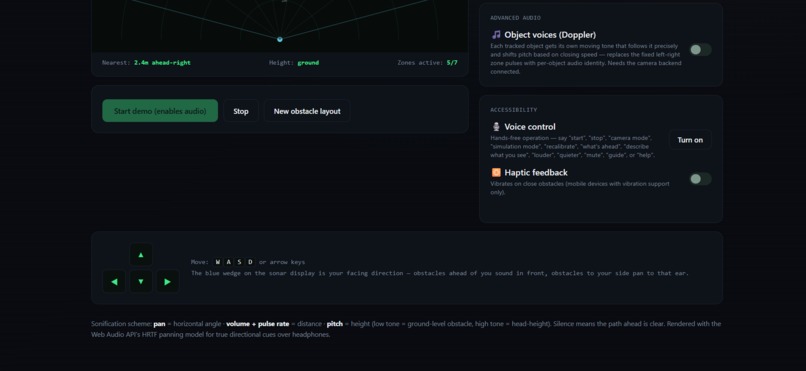Start the demo with audio enabled
The height and width of the screenshot is (371, 806).
click(x=160, y=111)
